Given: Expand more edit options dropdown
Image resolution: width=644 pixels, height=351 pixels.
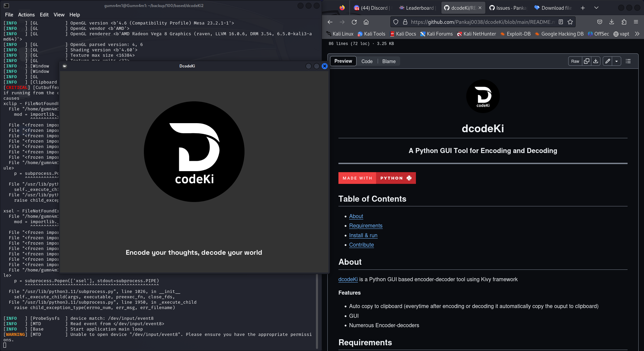Looking at the screenshot, I should [616, 61].
